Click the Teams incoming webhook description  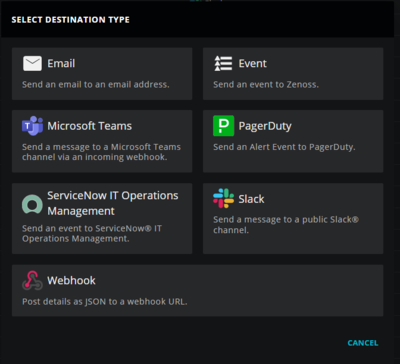101,152
